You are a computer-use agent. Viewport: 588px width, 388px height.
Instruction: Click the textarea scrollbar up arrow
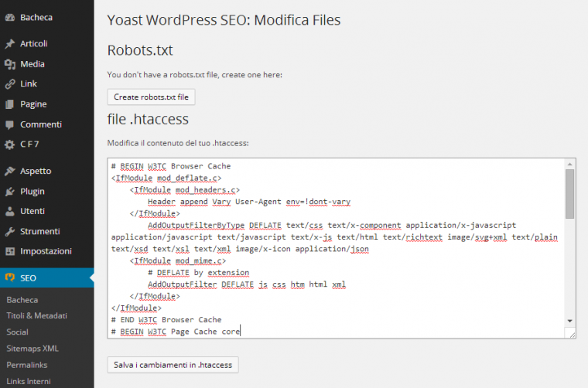(x=569, y=164)
